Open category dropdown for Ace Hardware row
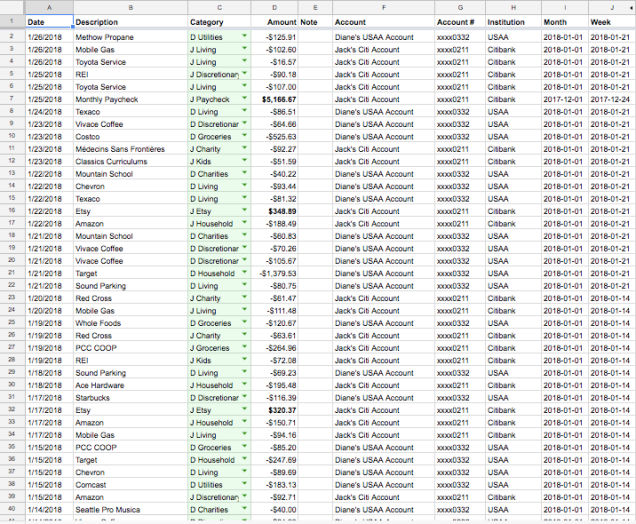Image resolution: width=636 pixels, height=524 pixels. click(x=244, y=384)
